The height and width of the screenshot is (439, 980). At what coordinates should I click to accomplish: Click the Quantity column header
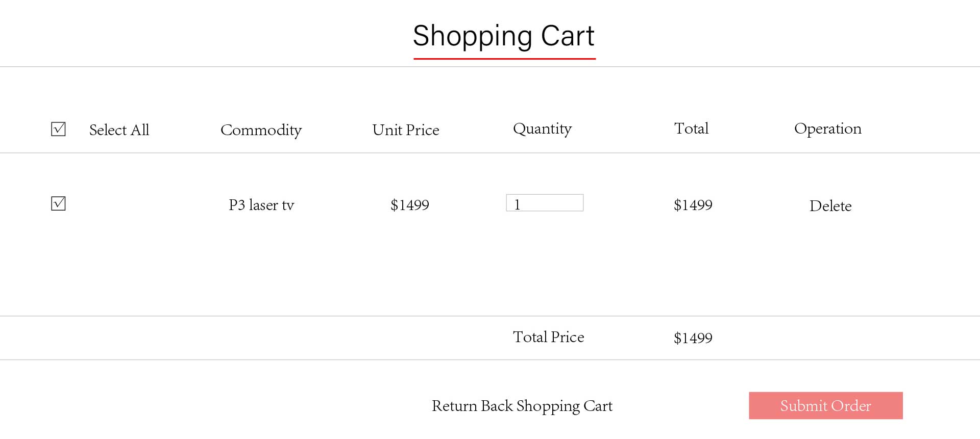pyautogui.click(x=542, y=129)
